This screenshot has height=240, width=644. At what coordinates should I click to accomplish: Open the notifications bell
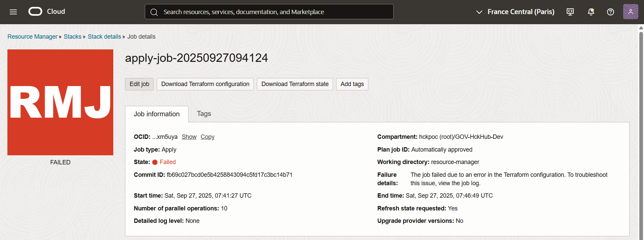(591, 12)
